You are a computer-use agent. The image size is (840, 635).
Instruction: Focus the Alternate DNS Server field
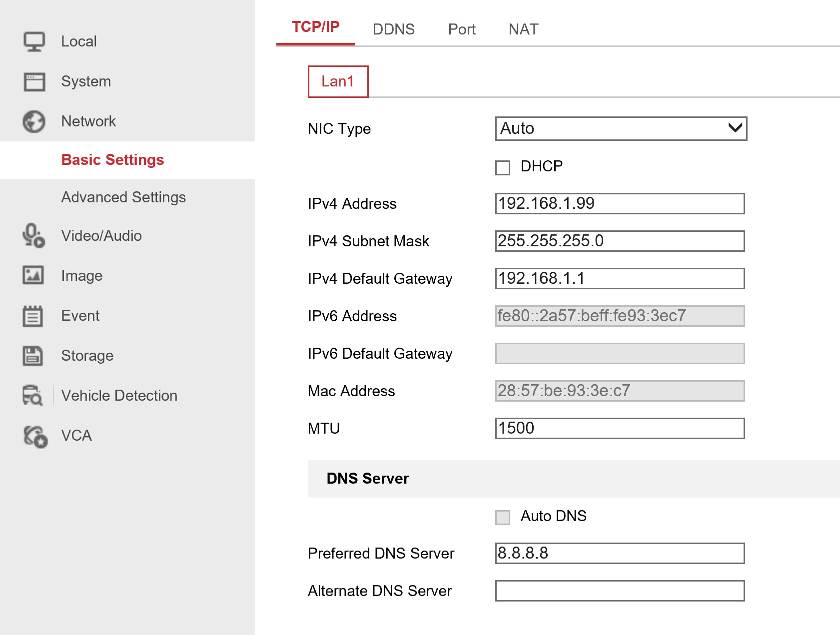[620, 591]
